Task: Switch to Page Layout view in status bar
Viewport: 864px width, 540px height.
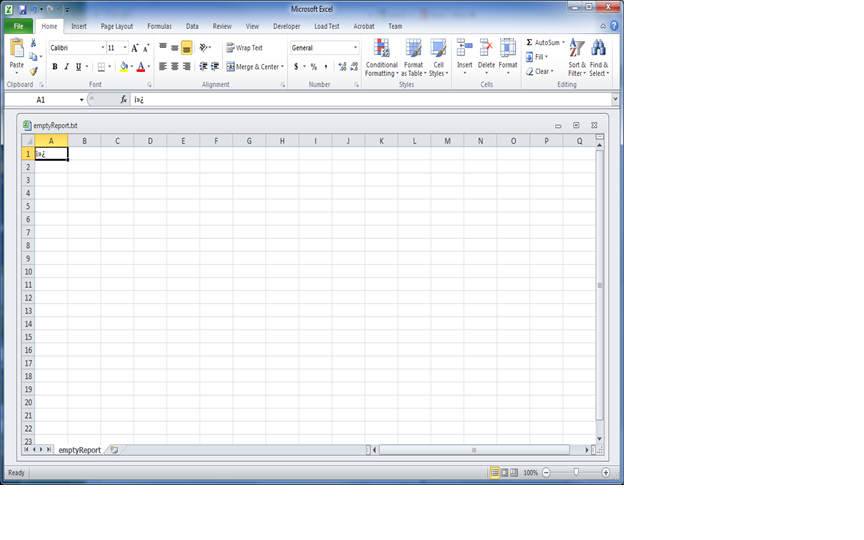Action: click(504, 473)
